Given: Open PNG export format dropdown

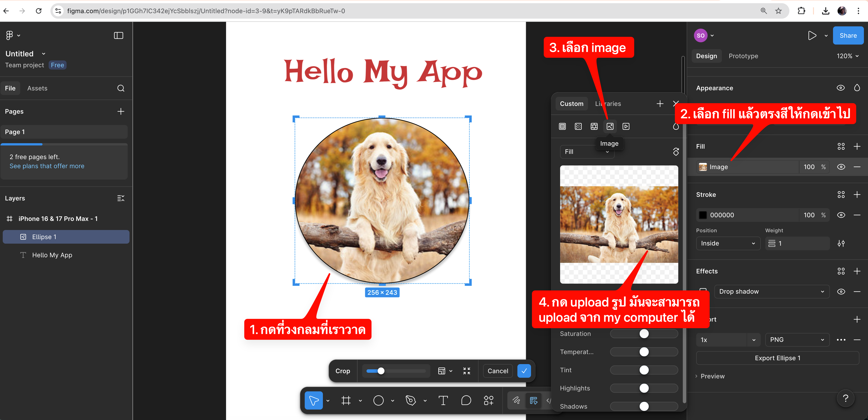Looking at the screenshot, I should point(797,340).
